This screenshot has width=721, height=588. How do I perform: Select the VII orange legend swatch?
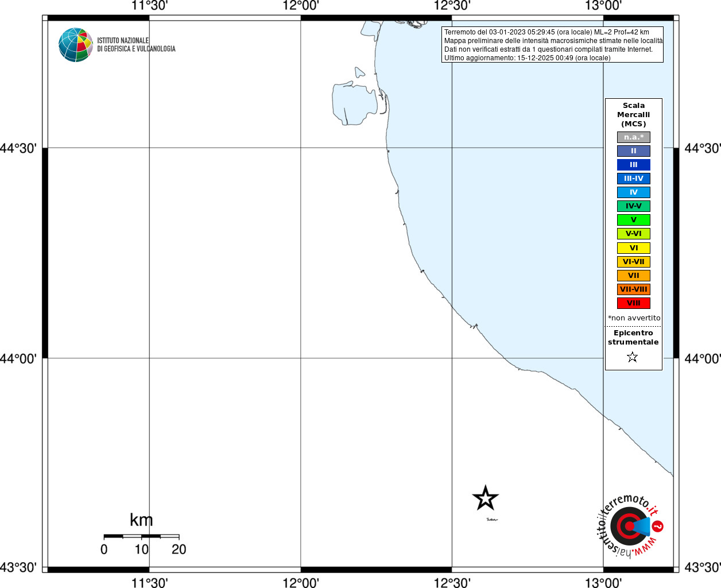click(634, 276)
